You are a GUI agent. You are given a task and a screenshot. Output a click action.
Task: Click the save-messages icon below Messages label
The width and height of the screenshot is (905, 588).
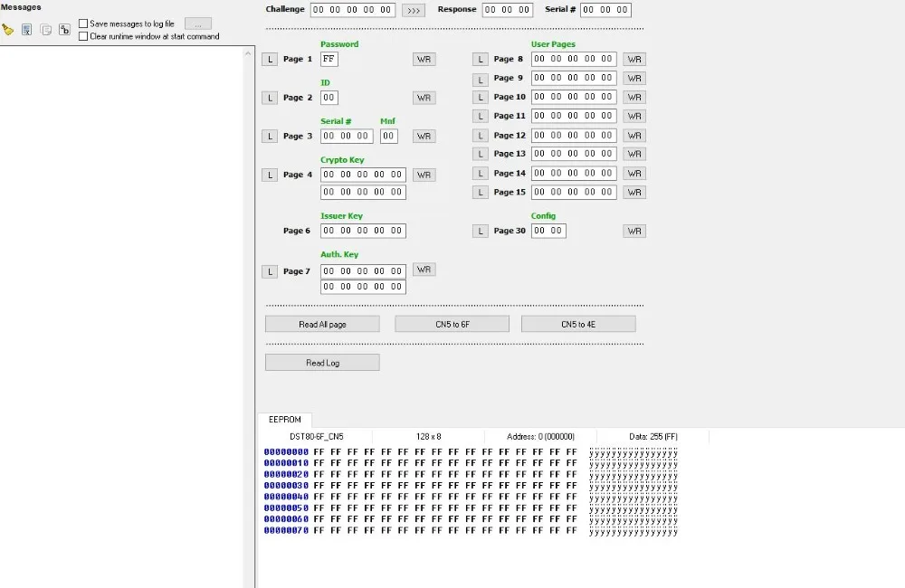click(x=26, y=29)
